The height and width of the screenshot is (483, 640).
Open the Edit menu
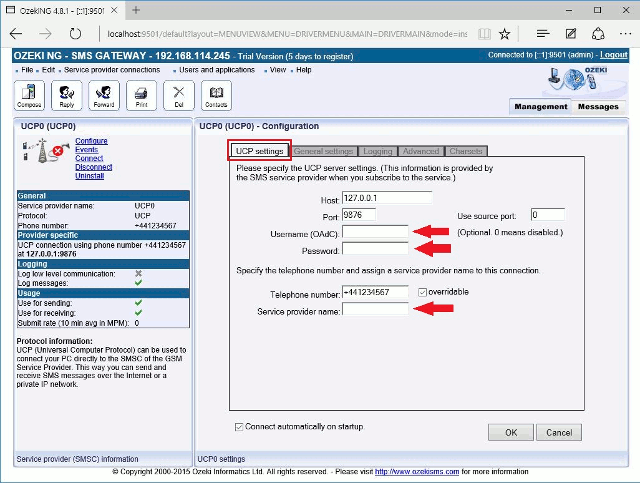pyautogui.click(x=48, y=70)
